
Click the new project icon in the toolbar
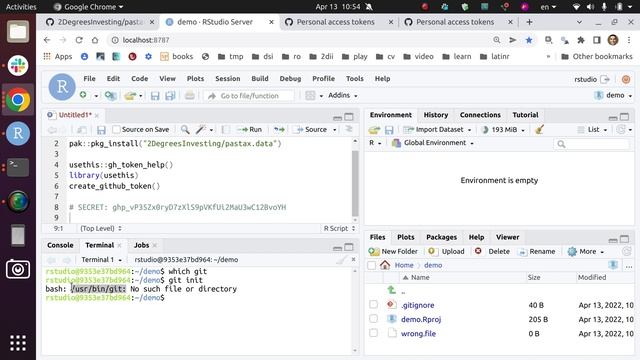110,96
